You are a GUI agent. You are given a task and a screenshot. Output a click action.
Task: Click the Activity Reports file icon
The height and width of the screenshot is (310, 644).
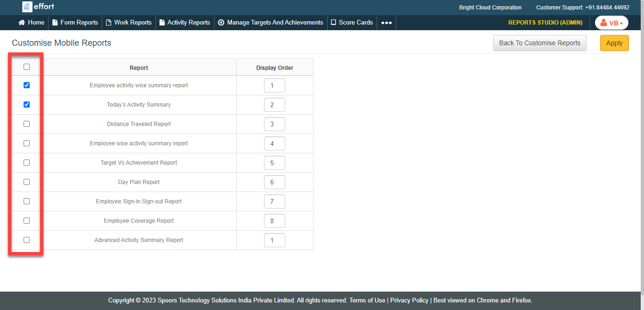[162, 23]
